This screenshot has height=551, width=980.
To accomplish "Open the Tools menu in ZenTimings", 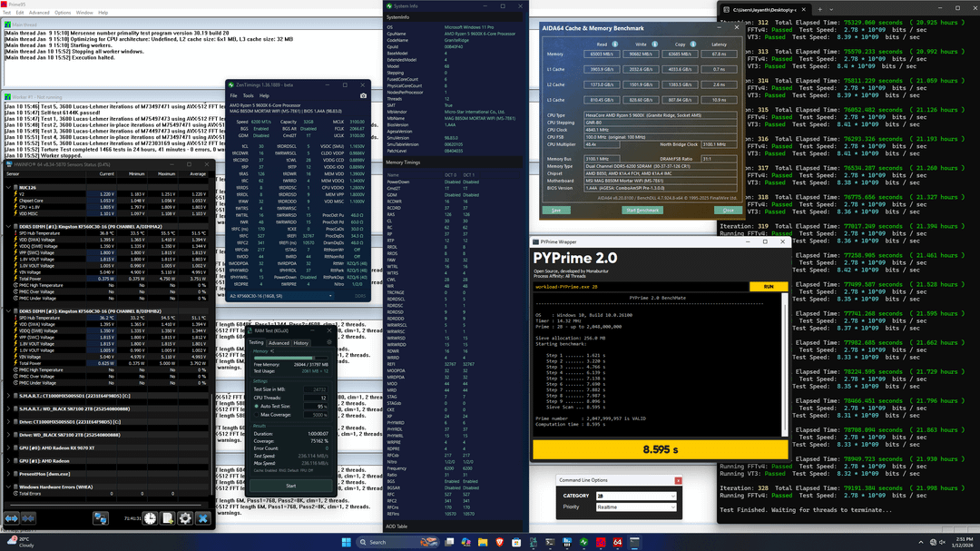I will [248, 95].
